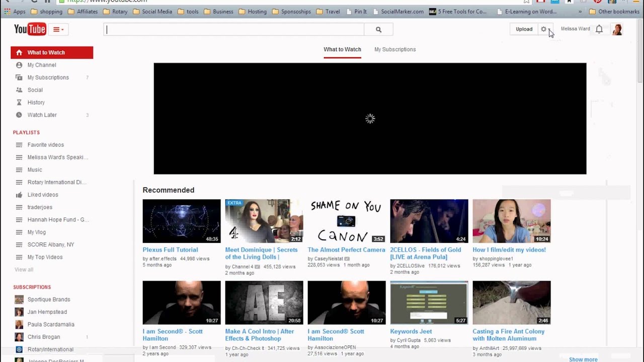This screenshot has height=362, width=644.
Task: Click the Watch Later clock icon
Action: pyautogui.click(x=19, y=115)
